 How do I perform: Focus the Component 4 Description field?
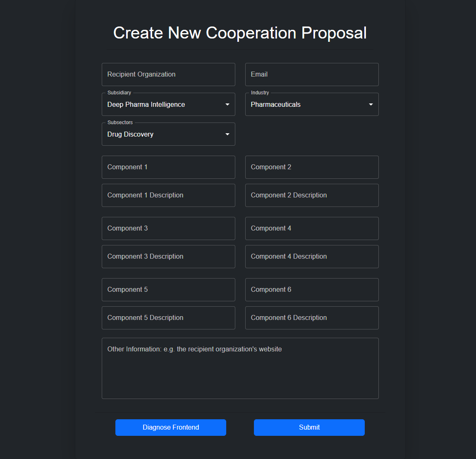(x=312, y=257)
